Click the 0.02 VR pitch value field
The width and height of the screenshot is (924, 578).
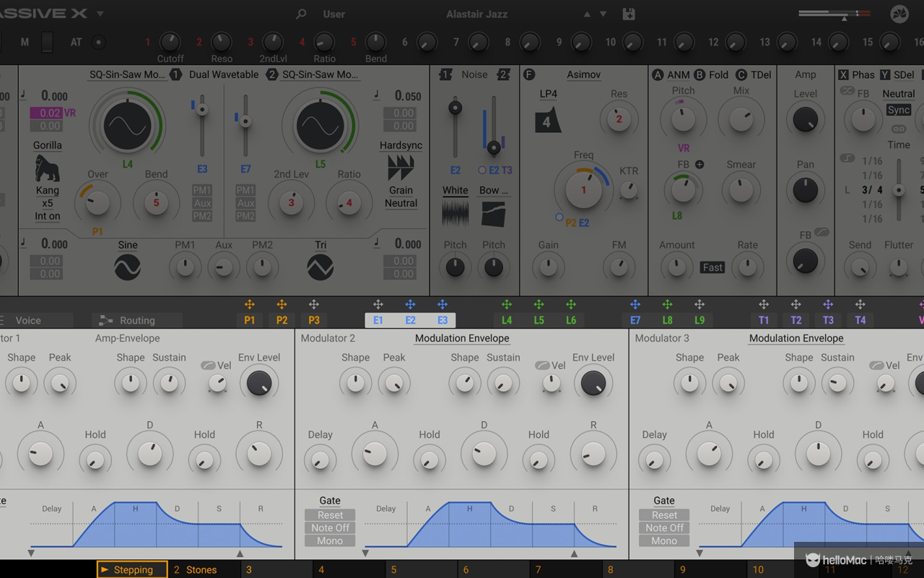(46, 113)
